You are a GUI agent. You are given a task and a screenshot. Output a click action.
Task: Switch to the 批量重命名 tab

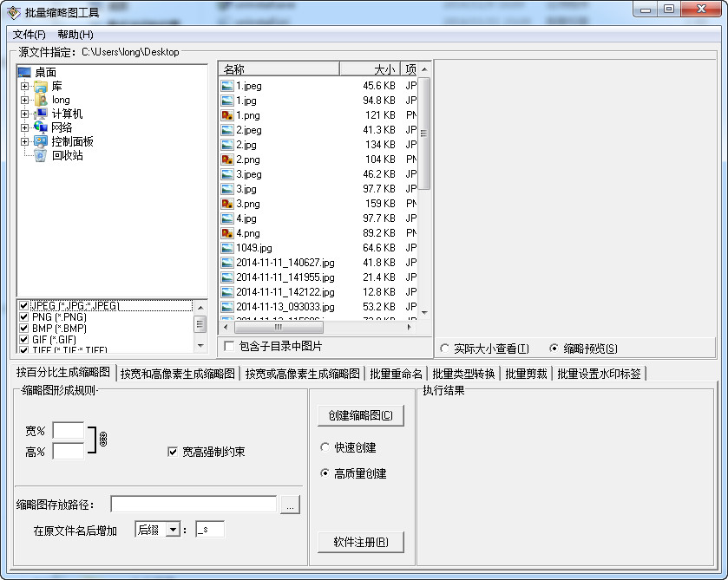coord(396,374)
